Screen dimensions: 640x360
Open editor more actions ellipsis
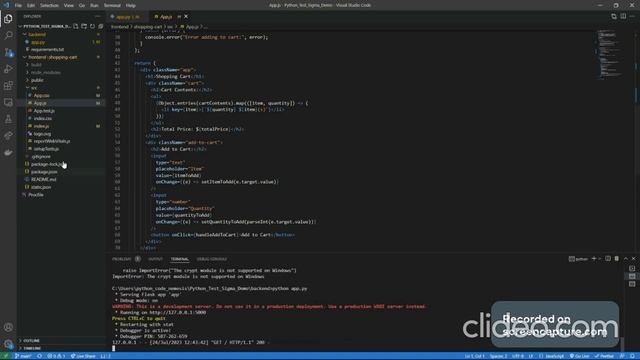click(632, 16)
